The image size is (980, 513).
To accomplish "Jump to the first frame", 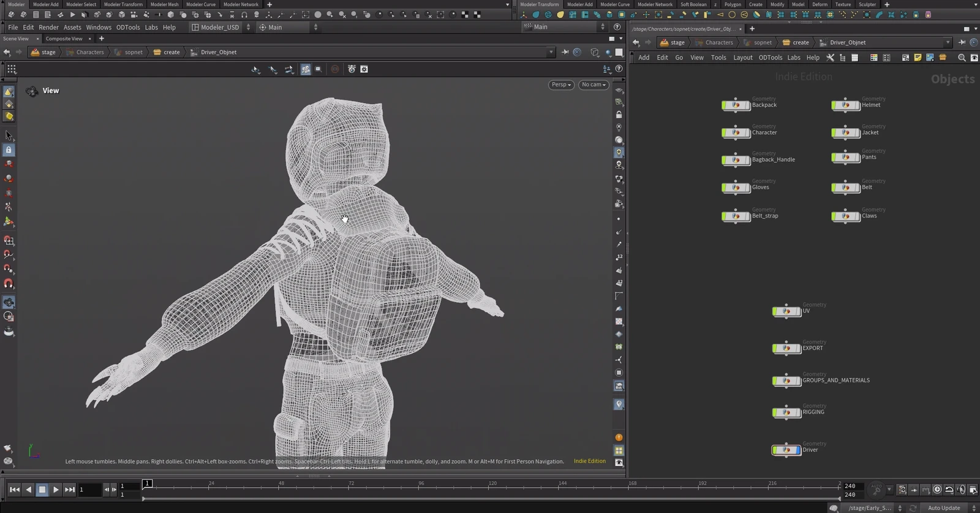I will click(14, 489).
